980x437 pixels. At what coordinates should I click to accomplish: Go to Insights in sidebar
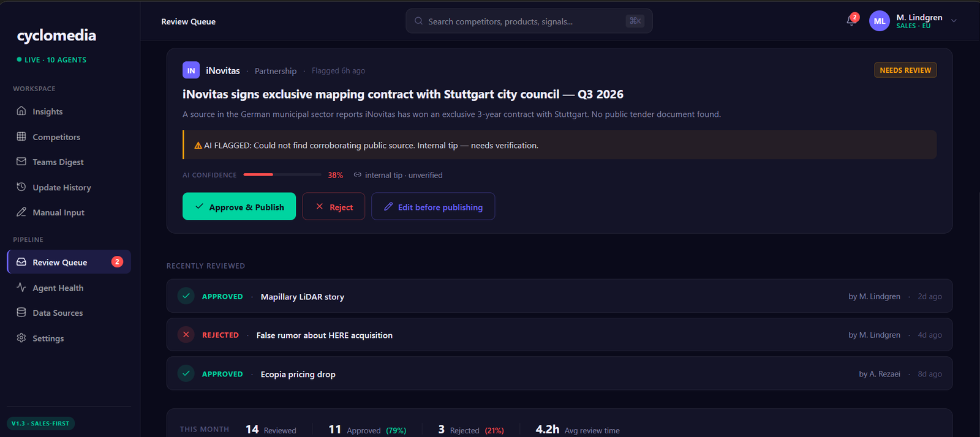coord(69,111)
